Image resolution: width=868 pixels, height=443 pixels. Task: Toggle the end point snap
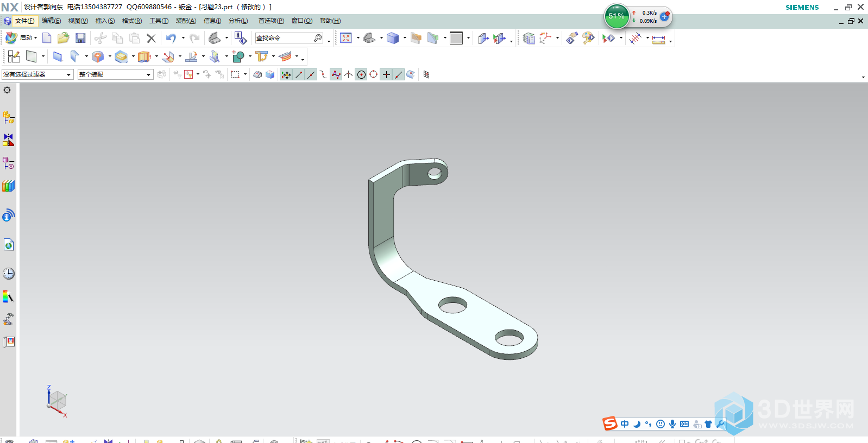tap(298, 75)
